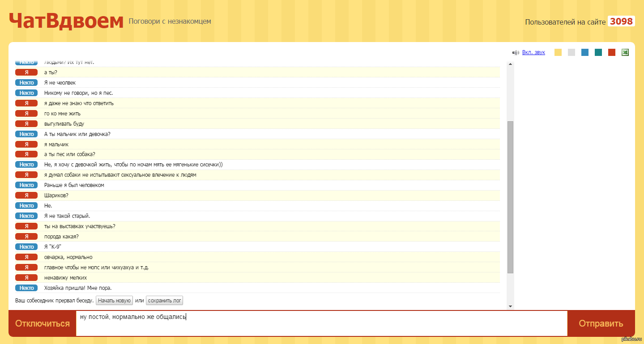Click the ЧатВдвоем logo
This screenshot has height=344, width=644.
(x=66, y=21)
